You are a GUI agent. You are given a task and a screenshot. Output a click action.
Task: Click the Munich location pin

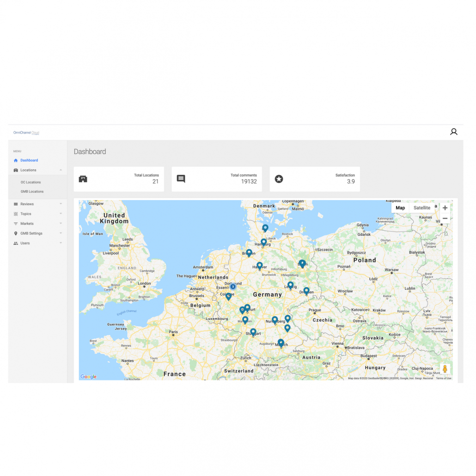[x=281, y=343]
